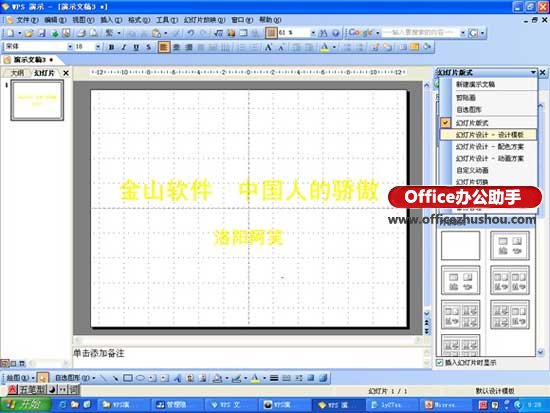The width and height of the screenshot is (550, 413).
Task: Open the Format (格式) menu
Action: pyautogui.click(x=139, y=20)
